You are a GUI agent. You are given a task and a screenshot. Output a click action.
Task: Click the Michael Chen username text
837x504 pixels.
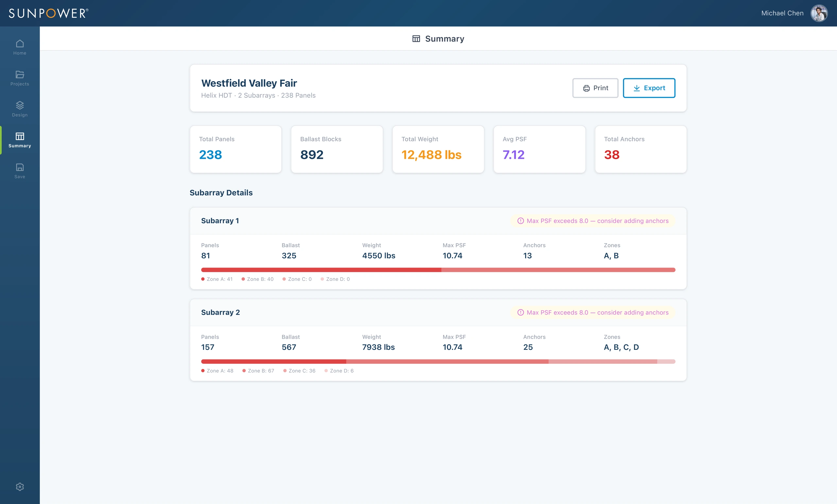click(x=782, y=13)
